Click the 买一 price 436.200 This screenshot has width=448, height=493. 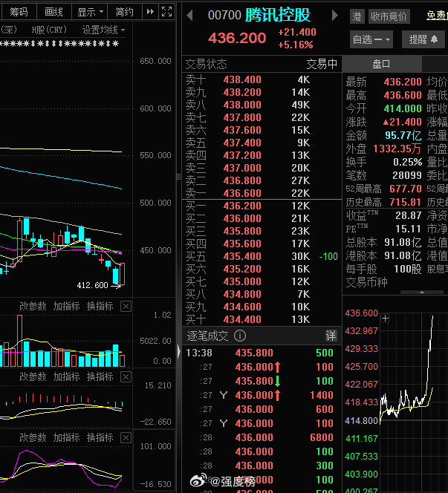242,206
